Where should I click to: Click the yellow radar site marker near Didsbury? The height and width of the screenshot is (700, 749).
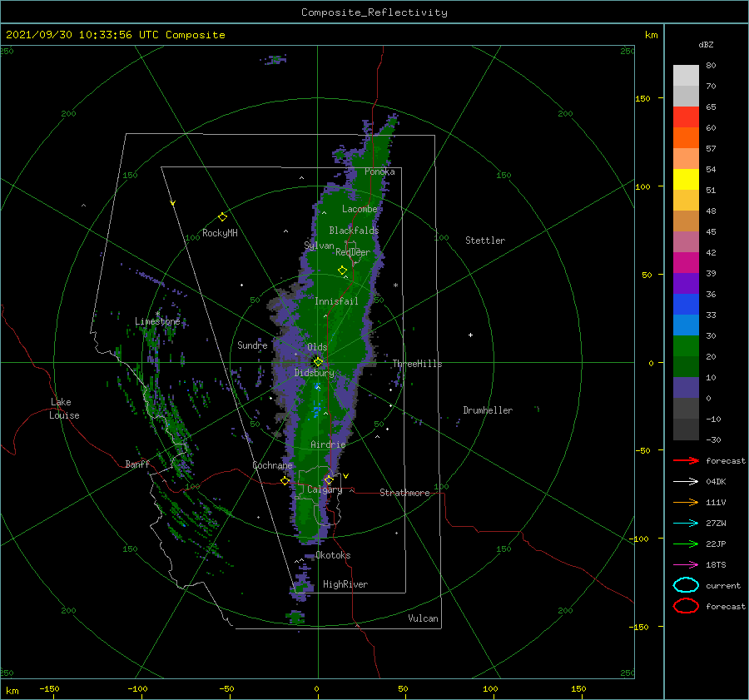318,362
